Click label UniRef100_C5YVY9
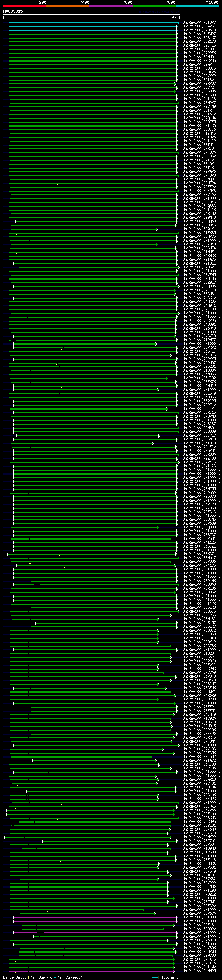This screenshot has height=980, width=222. point(199,76)
